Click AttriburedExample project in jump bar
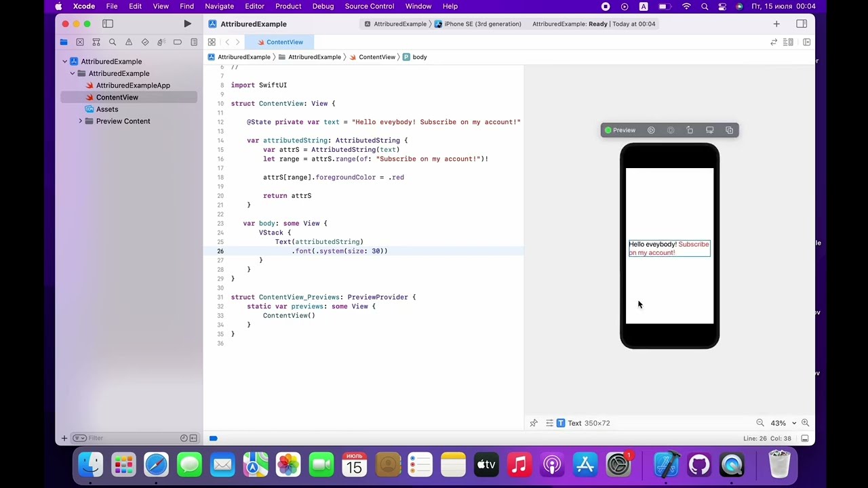868x488 pixels. (x=239, y=57)
